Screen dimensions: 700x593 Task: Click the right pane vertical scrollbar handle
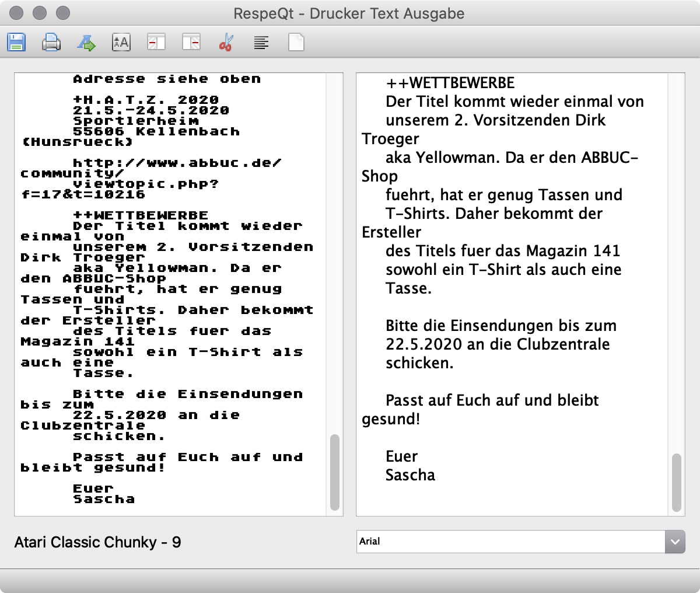[x=677, y=482]
